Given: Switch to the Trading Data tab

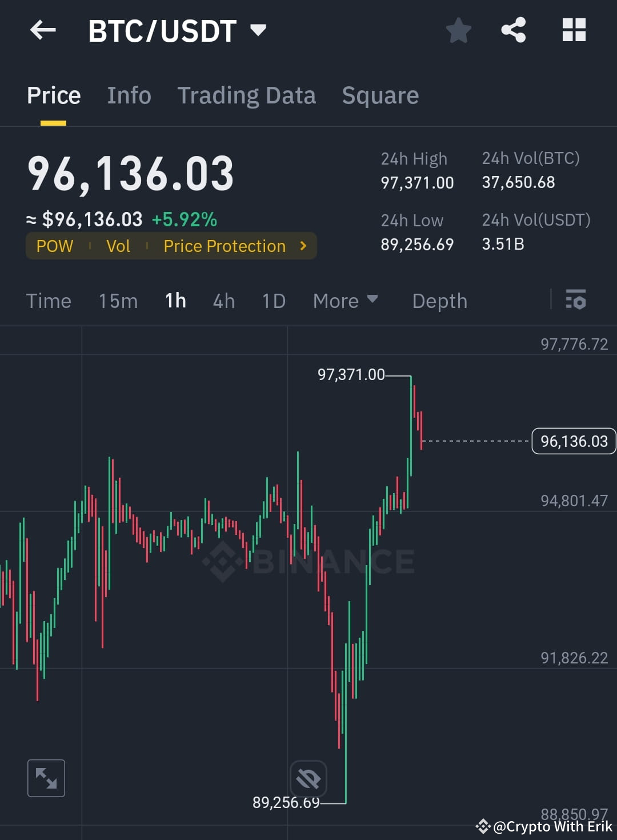Looking at the screenshot, I should pos(247,95).
